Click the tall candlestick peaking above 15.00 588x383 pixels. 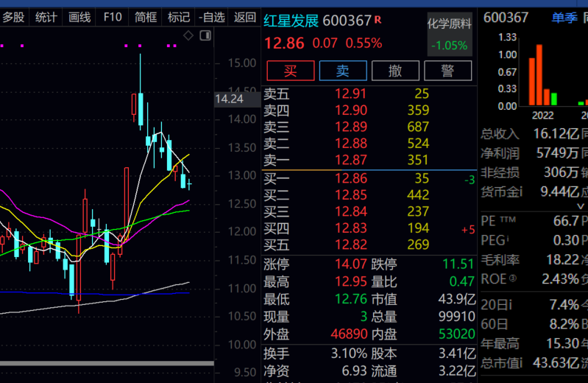[141, 92]
